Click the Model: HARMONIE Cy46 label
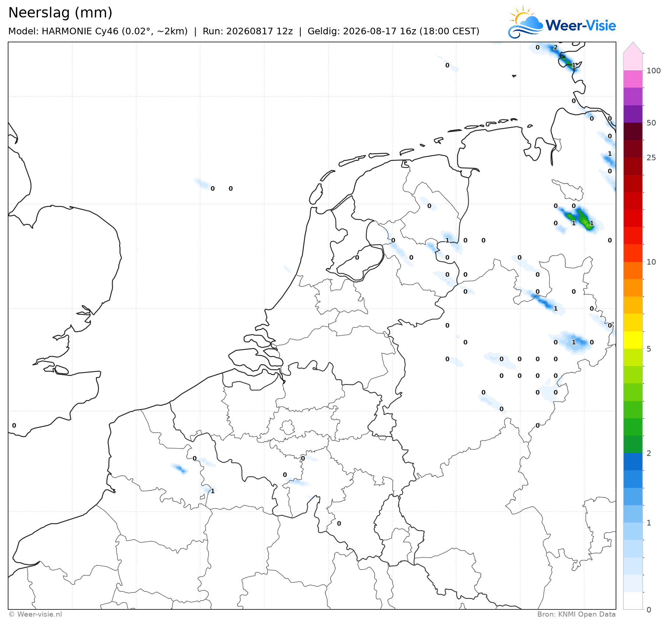Screen dimensions: 672x619 (98, 31)
